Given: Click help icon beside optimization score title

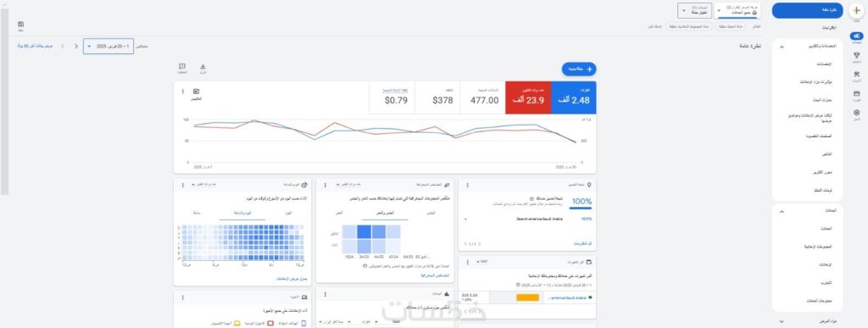Looking at the screenshot, I should coord(532,198).
